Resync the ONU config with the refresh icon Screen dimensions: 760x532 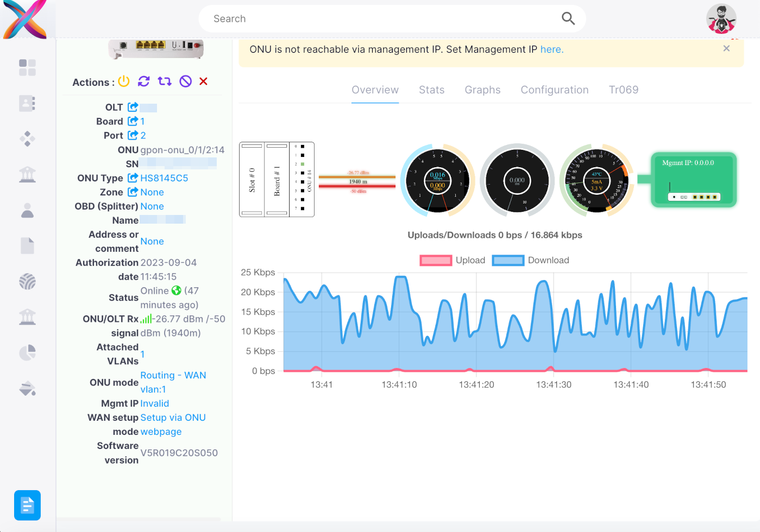click(143, 81)
